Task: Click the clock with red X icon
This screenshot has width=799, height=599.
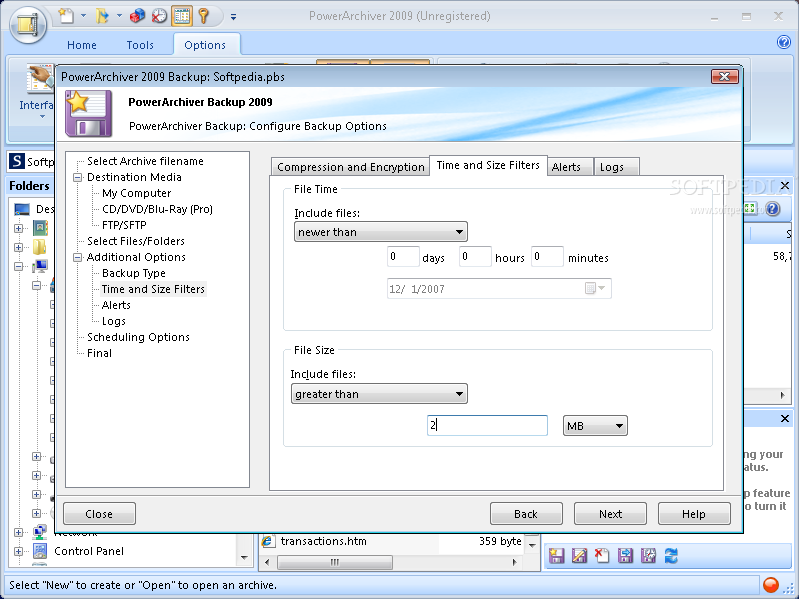Action: coord(159,16)
